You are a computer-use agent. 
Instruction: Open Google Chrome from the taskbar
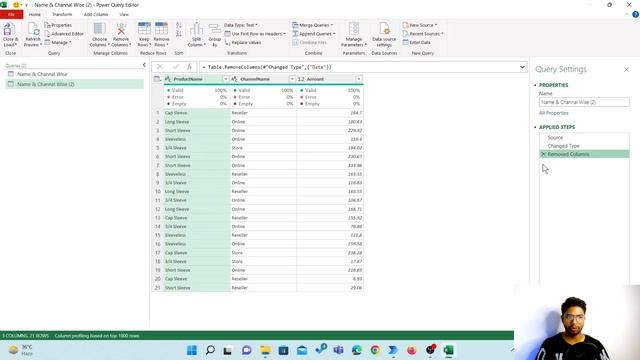tap(375, 350)
